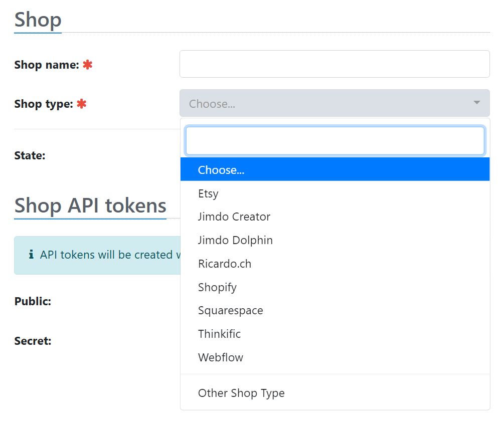Select Ricardo.ch option
This screenshot has width=504, height=422.
[335, 264]
